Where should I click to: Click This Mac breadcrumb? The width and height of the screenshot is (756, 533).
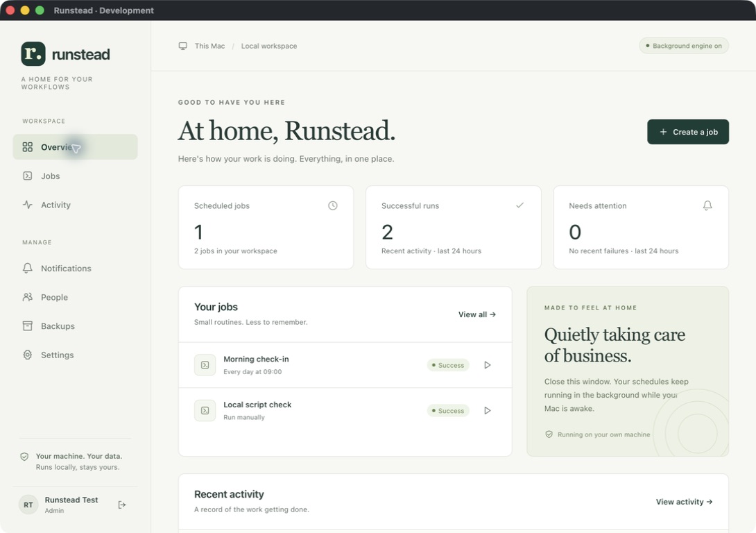coord(209,46)
